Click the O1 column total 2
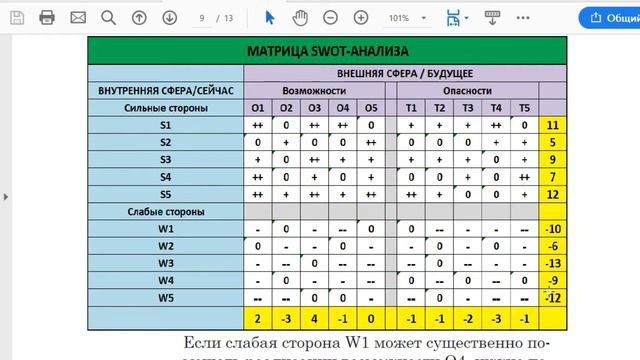The image size is (640, 360). click(258, 318)
